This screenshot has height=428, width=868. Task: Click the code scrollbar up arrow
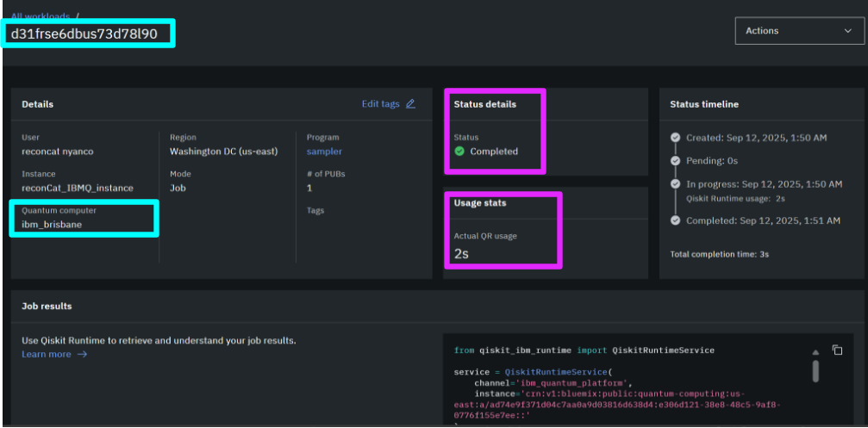[x=815, y=353]
